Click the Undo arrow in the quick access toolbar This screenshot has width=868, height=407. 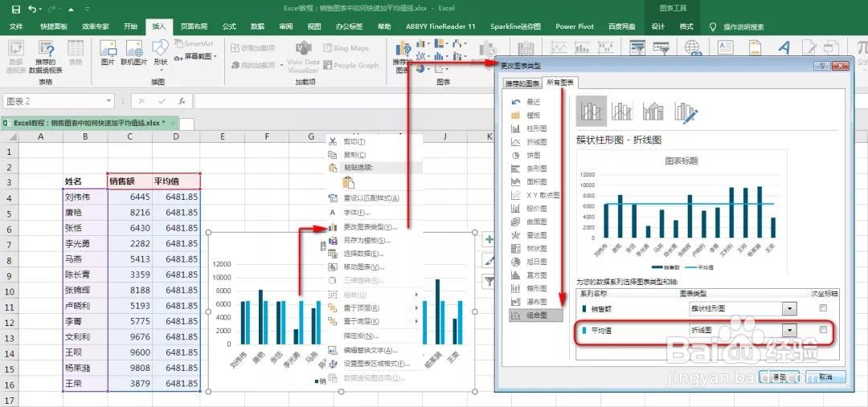click(x=32, y=9)
